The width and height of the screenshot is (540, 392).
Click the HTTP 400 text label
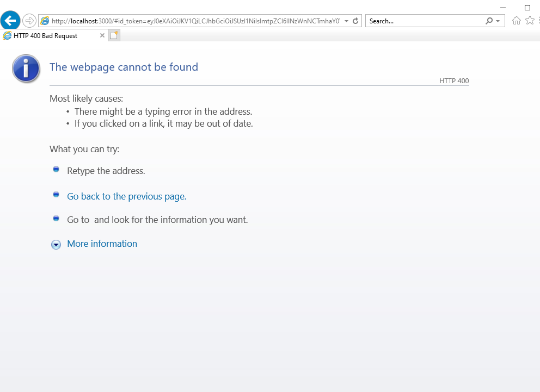pyautogui.click(x=453, y=80)
